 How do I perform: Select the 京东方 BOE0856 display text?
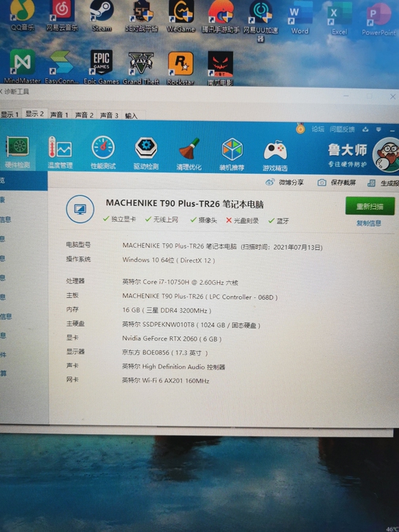point(165,352)
